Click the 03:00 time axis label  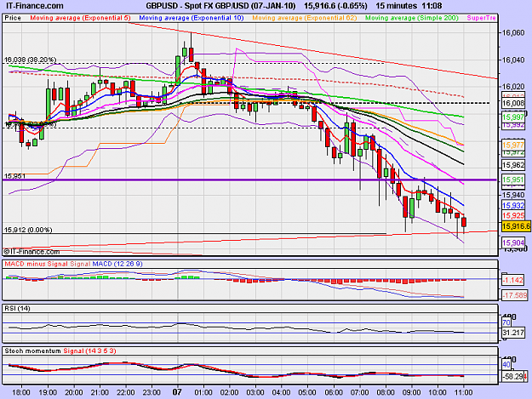point(255,392)
